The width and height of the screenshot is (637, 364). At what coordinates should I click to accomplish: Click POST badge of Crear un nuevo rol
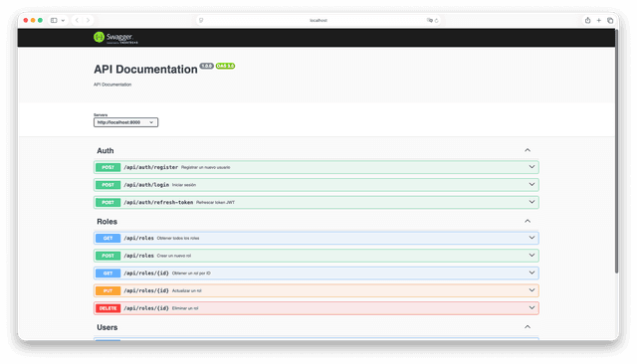pos(107,256)
